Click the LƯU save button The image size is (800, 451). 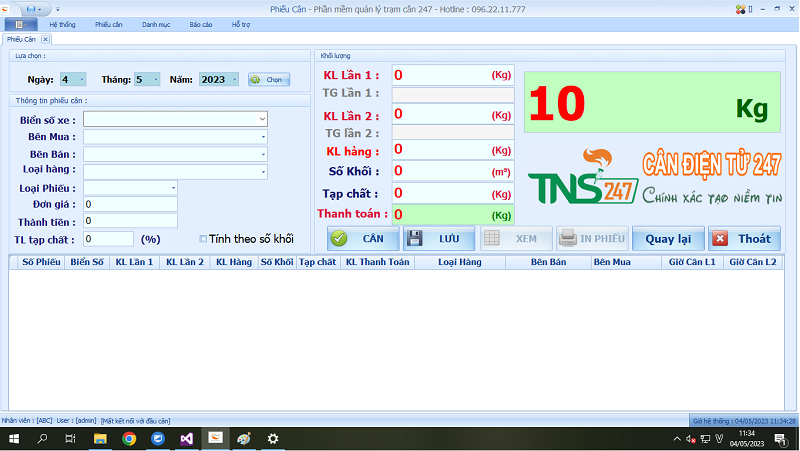438,239
